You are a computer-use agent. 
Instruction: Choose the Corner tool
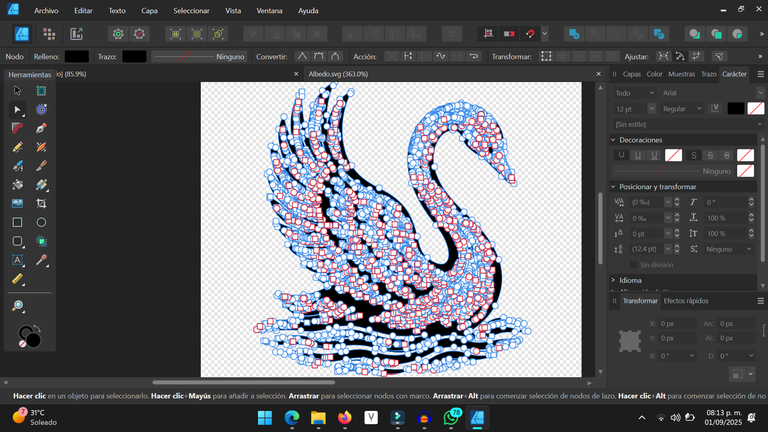(17, 128)
